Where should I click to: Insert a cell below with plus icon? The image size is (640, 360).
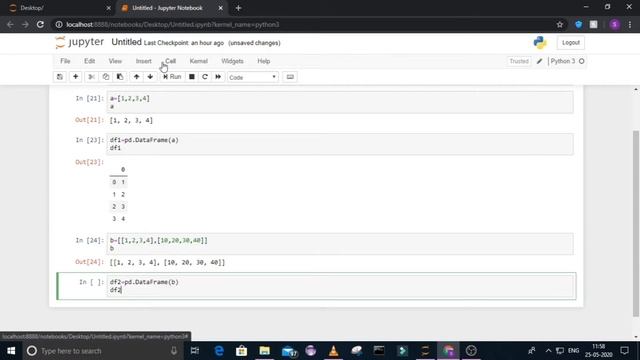tap(76, 77)
